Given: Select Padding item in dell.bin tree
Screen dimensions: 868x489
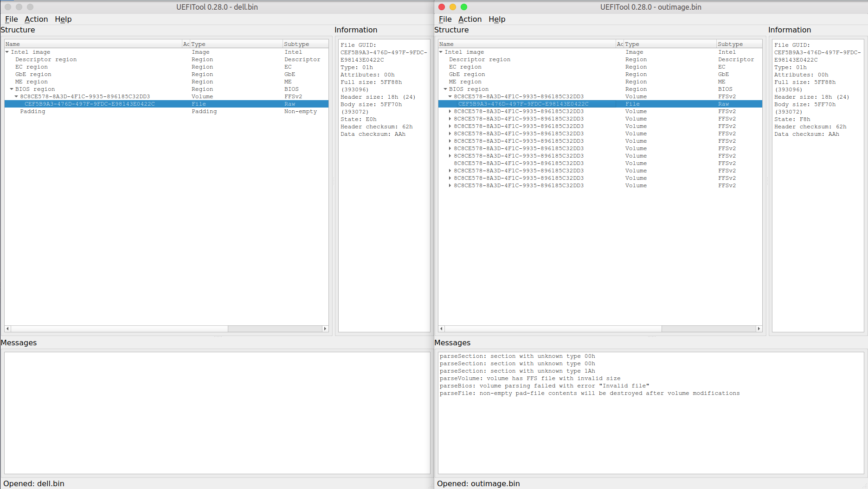Looking at the screenshot, I should (32, 111).
